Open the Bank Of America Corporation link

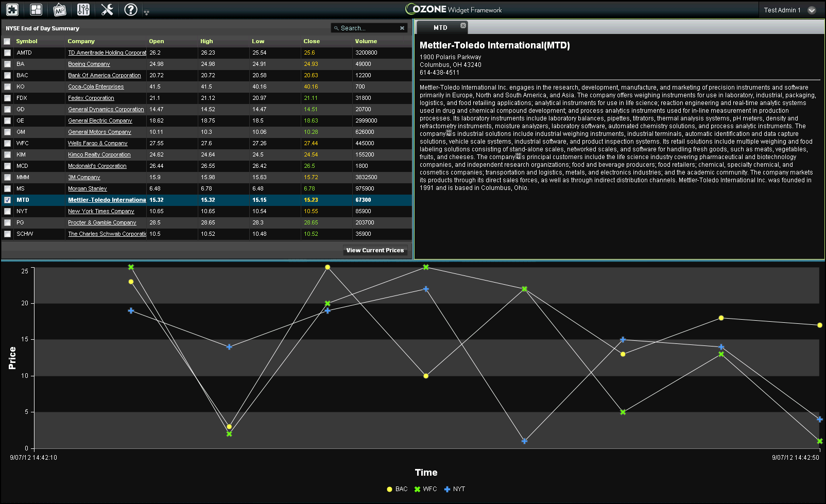tap(105, 75)
